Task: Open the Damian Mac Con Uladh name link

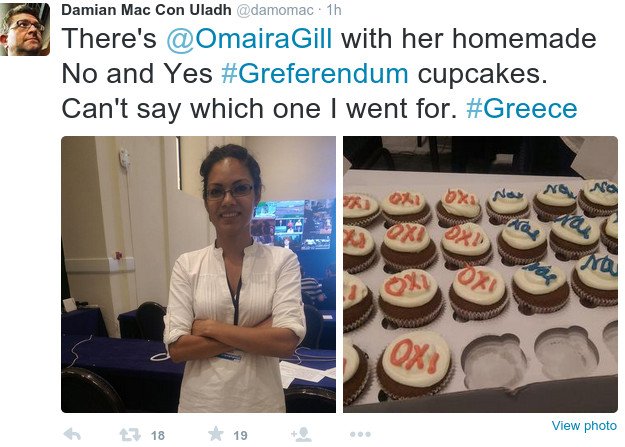Action: pos(146,10)
